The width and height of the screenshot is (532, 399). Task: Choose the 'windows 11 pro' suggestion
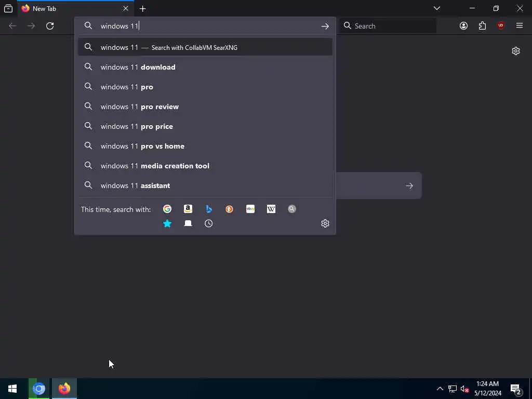tap(205, 87)
